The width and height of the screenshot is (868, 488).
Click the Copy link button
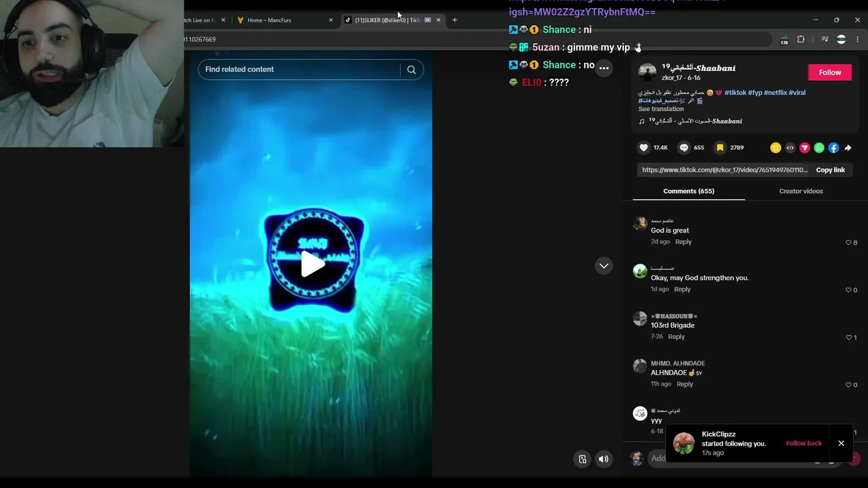click(x=830, y=170)
